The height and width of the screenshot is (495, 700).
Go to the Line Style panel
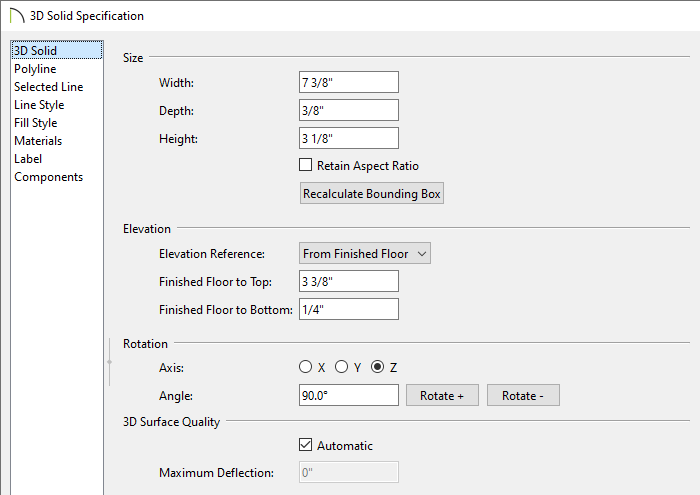(39, 105)
